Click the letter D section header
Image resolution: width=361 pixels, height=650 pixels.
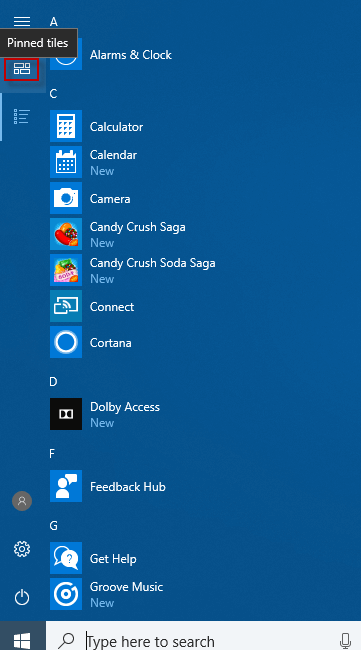click(53, 382)
